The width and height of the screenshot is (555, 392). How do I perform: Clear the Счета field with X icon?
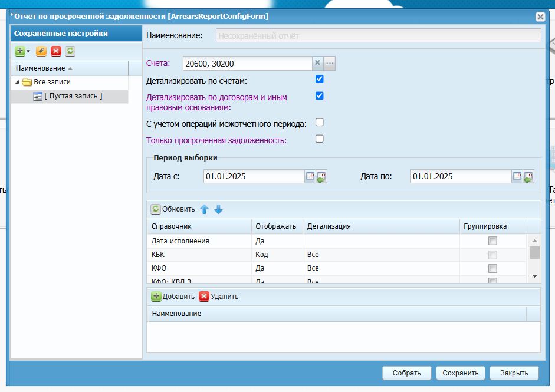[317, 63]
